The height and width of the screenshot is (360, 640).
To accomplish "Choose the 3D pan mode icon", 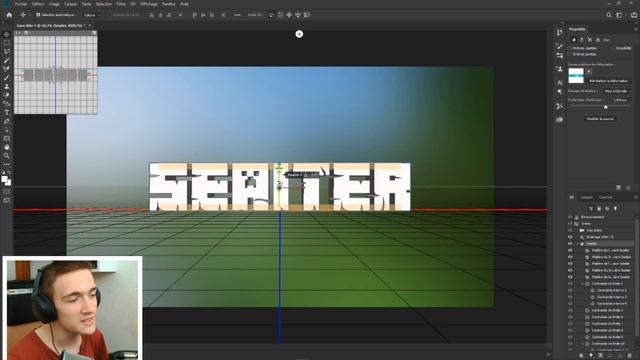I will pyautogui.click(x=289, y=15).
